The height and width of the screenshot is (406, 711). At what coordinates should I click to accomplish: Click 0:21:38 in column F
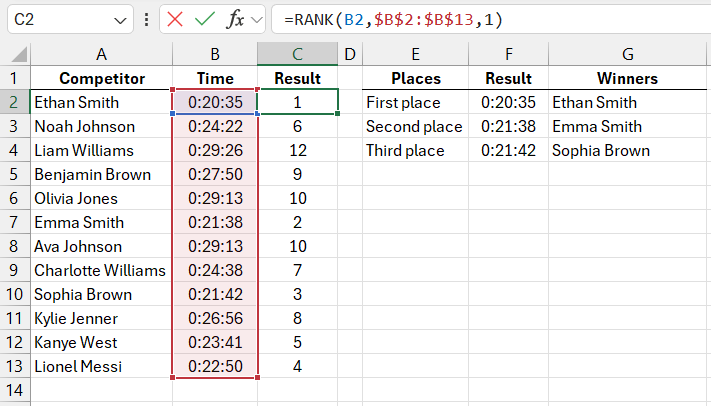508,126
